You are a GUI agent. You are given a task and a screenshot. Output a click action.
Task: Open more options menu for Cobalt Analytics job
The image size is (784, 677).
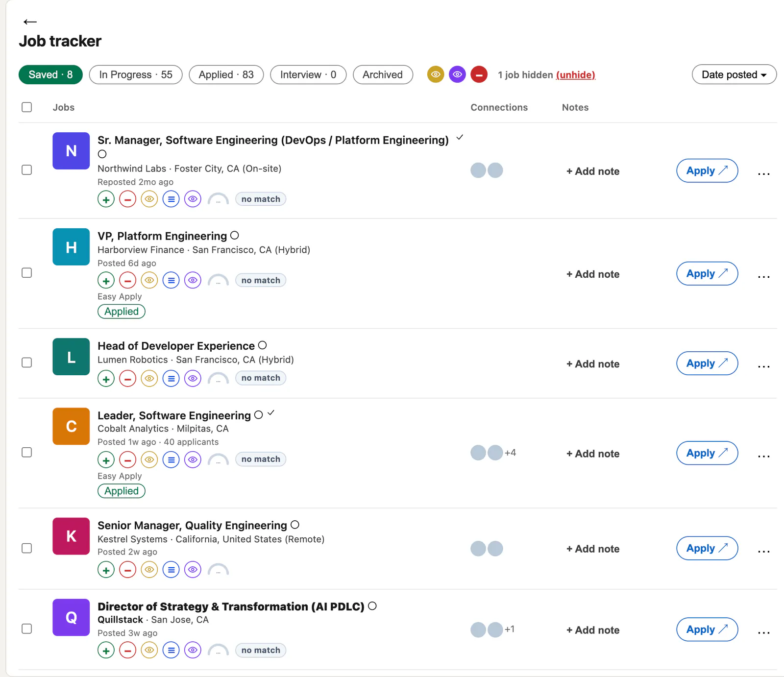pyautogui.click(x=763, y=456)
